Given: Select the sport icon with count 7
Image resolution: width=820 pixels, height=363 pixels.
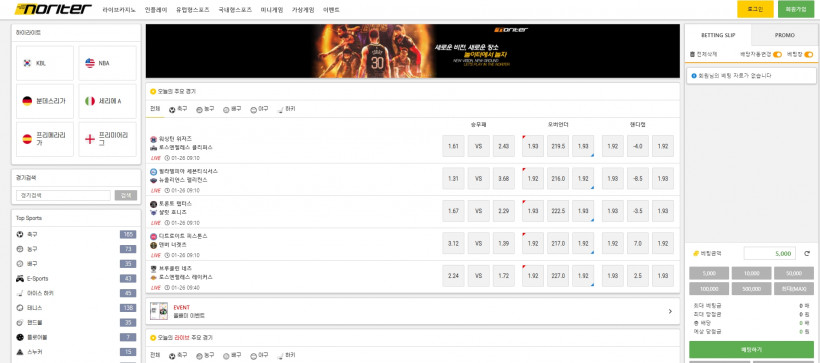Looking at the screenshot, I should (20, 337).
